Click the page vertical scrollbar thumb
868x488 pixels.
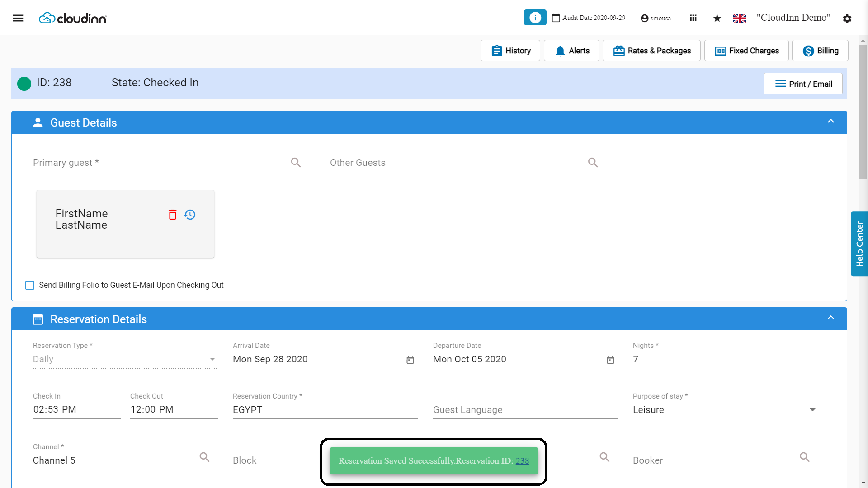pyautogui.click(x=863, y=112)
